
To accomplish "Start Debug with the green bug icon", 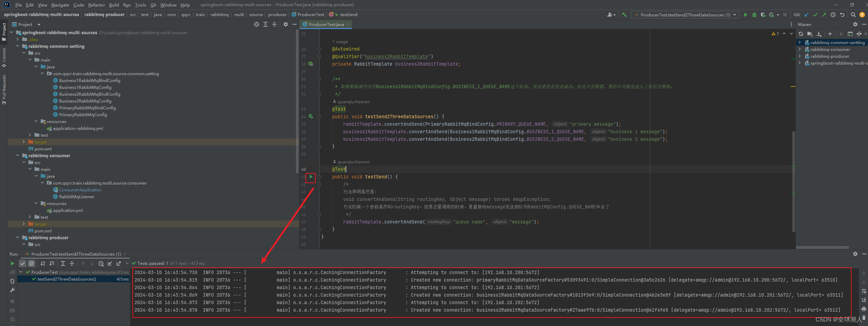I will tap(754, 15).
